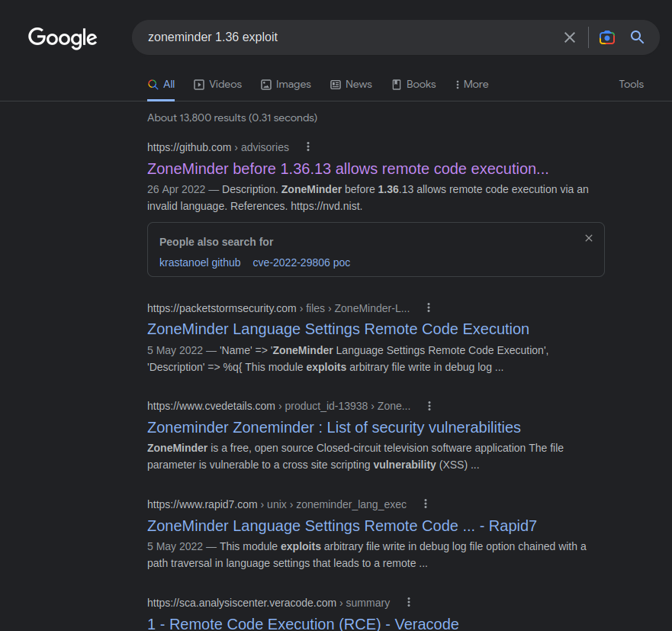The width and height of the screenshot is (672, 631).
Task: Search suggestion cve-2022-29806 poc
Action: point(301,262)
